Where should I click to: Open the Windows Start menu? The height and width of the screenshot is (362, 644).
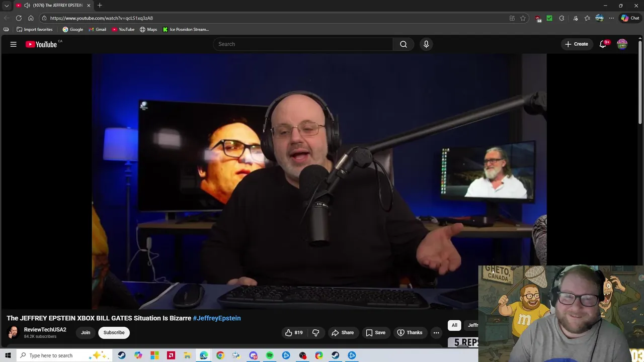(8, 355)
